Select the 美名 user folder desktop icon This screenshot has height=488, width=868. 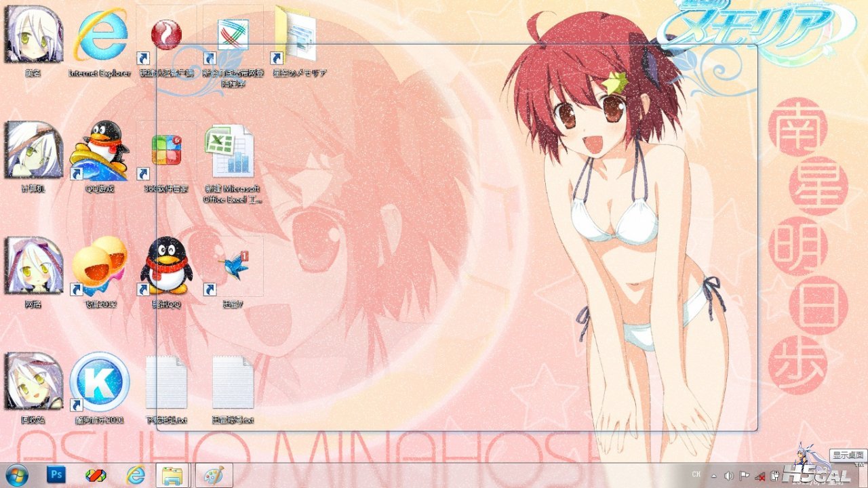click(x=33, y=39)
